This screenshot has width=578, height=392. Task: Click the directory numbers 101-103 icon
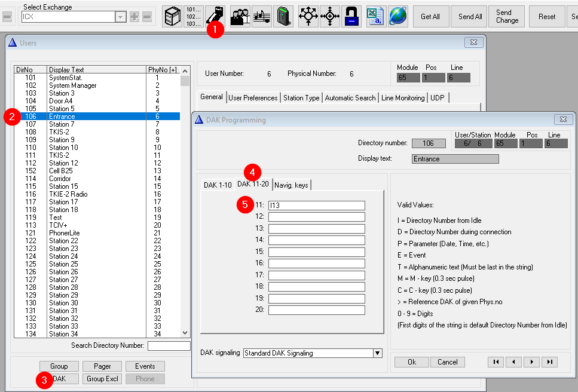coord(194,17)
